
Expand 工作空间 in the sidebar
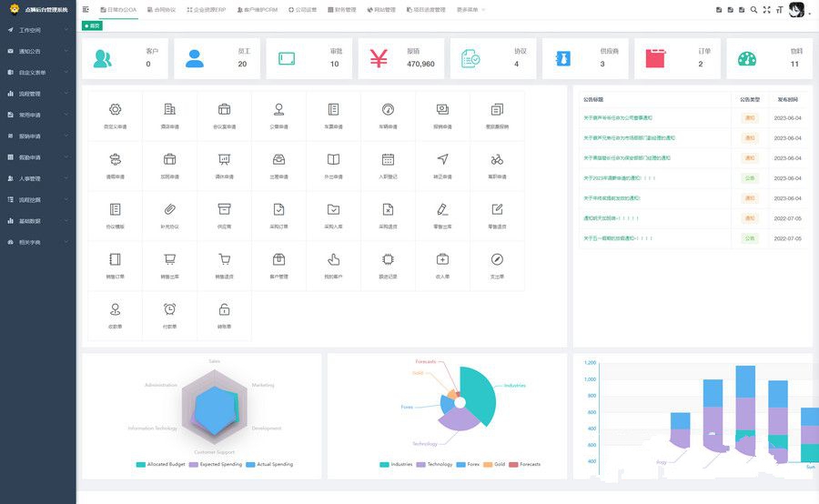pos(38,30)
